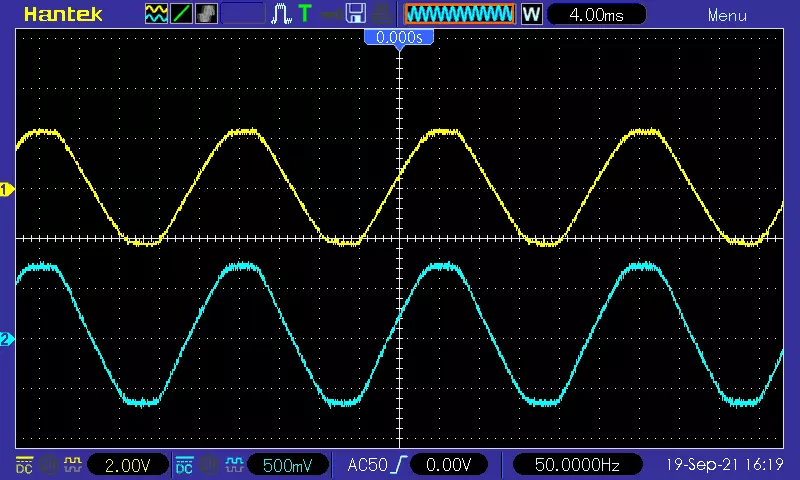This screenshot has height=480, width=800.
Task: Click the dual-waveform YT display mode icon
Action: (156, 14)
